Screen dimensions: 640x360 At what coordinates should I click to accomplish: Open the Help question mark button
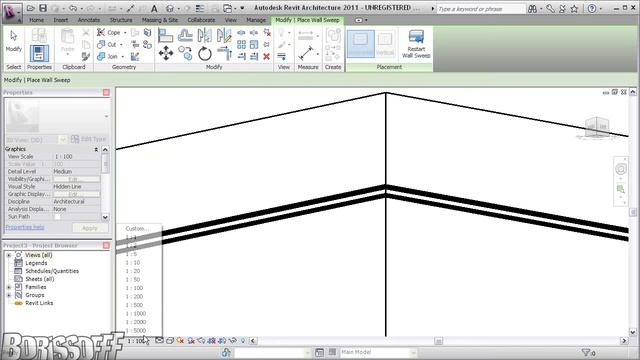tap(592, 9)
